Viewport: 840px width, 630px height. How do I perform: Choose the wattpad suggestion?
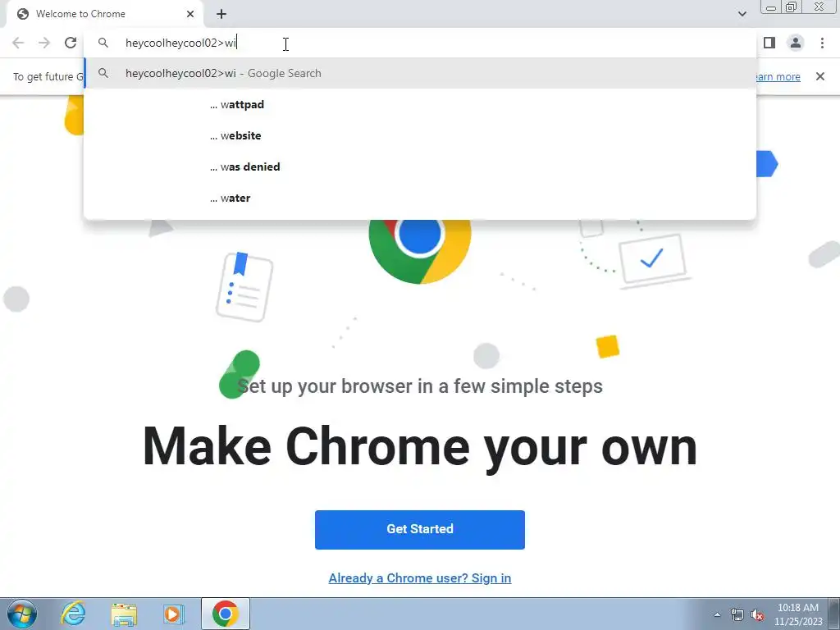click(420, 104)
